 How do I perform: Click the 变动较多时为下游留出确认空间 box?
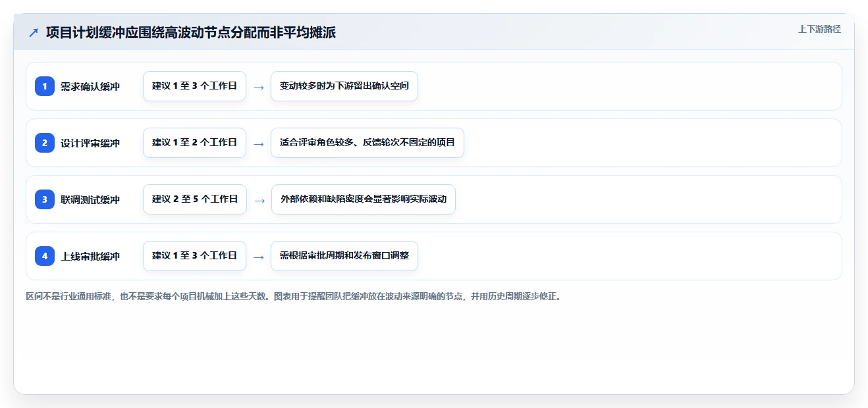pyautogui.click(x=344, y=86)
